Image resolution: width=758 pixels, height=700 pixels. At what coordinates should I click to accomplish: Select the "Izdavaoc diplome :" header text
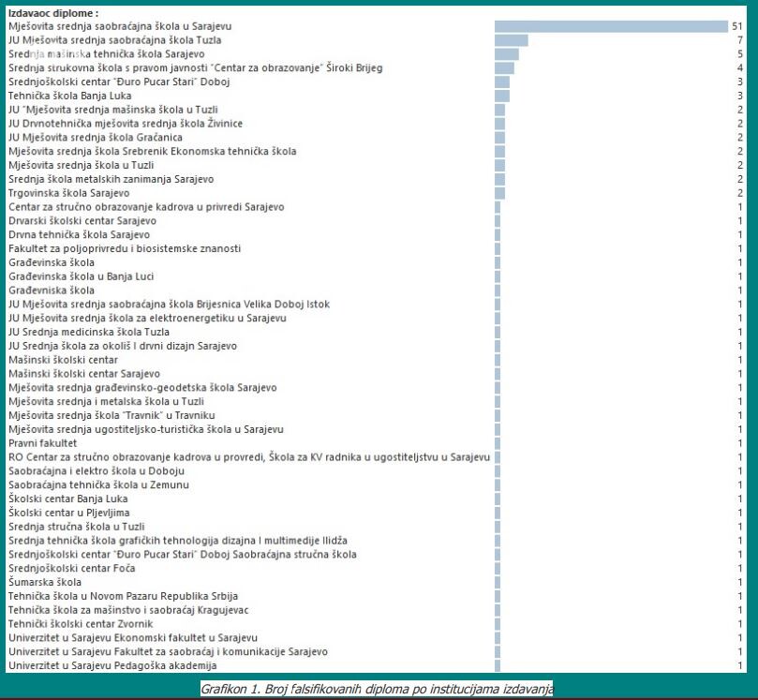pos(52,13)
